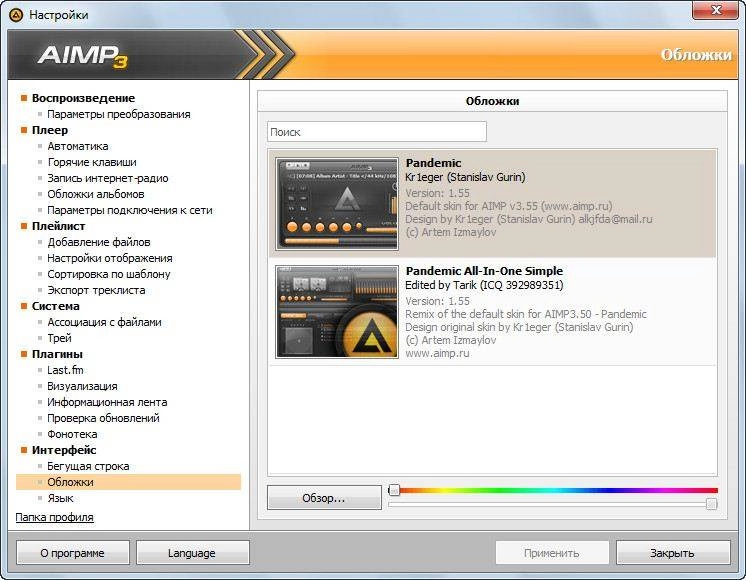
Task: Open the Папка профиля link
Action: point(54,517)
